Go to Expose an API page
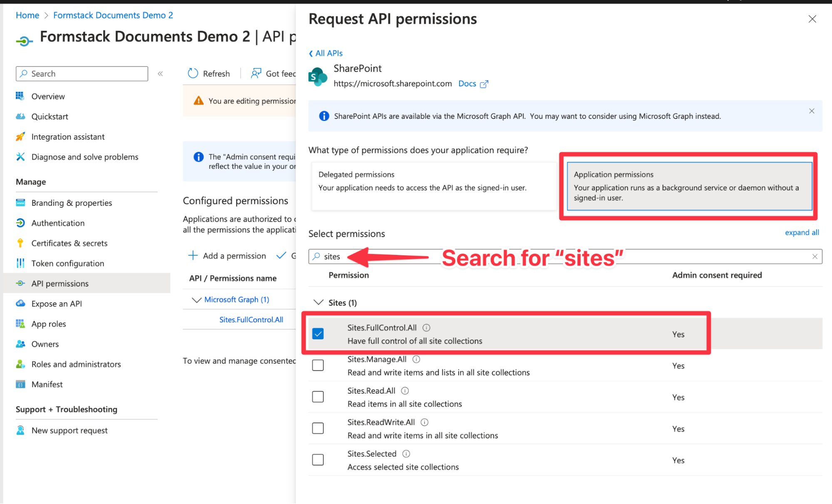This screenshot has width=832, height=504. pos(57,304)
